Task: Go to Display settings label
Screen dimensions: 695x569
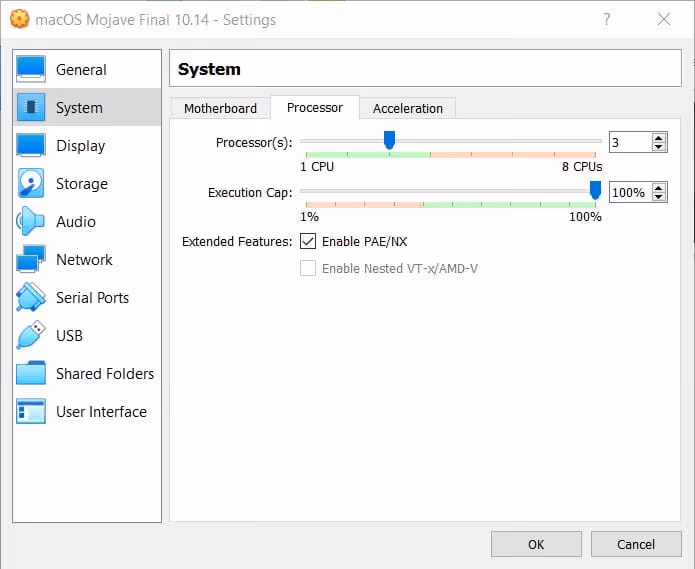Action: (x=81, y=146)
